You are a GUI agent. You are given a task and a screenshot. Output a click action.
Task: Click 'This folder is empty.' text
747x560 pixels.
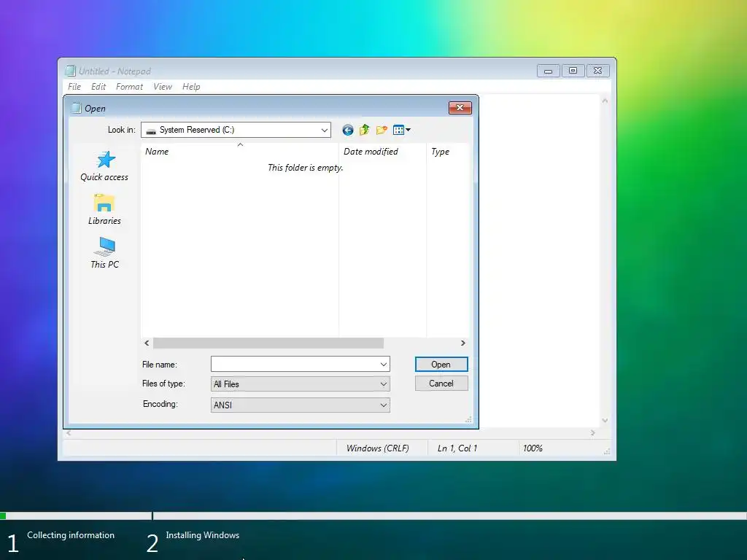coord(306,168)
